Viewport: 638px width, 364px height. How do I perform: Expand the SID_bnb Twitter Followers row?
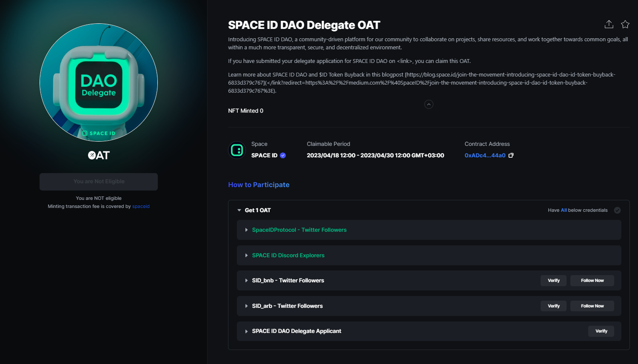point(247,281)
